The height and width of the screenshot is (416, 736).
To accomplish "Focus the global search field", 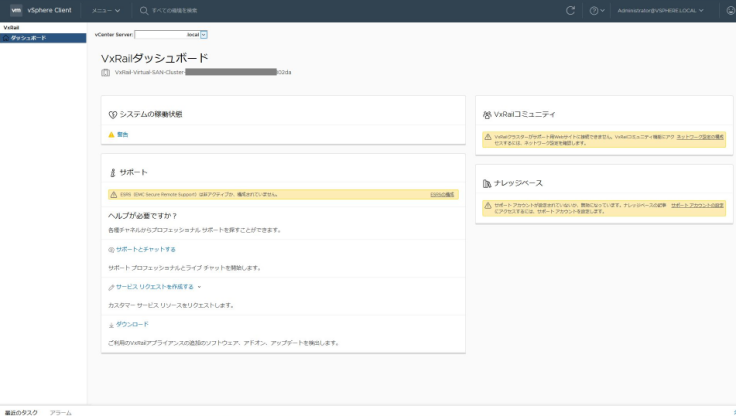I will tap(175, 10).
